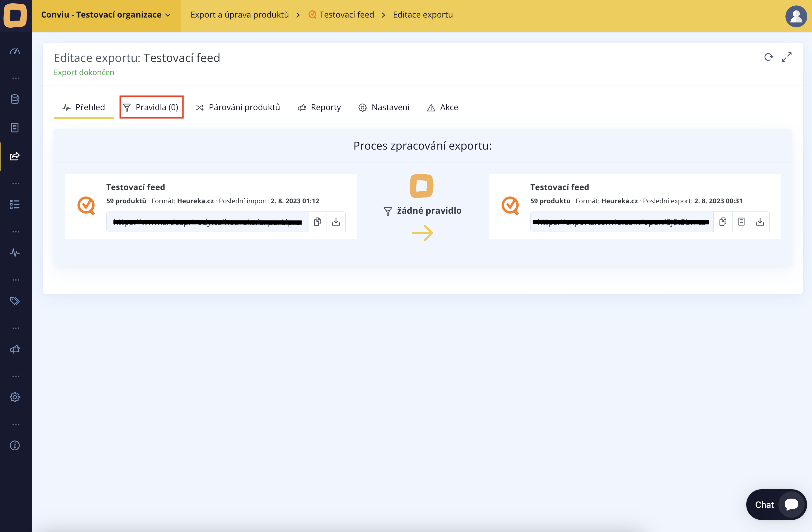Image resolution: width=812 pixels, height=532 pixels.
Task: Expand the Conviu organization dropdown
Action: tap(106, 15)
